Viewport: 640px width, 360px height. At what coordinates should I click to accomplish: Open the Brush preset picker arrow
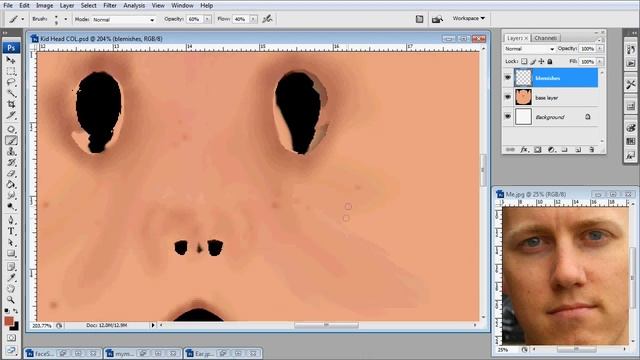pos(65,19)
